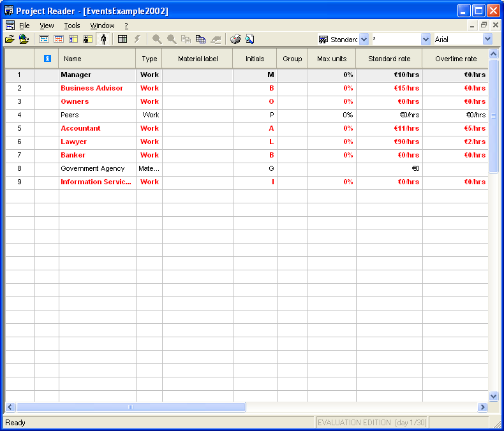Select the Owners name cell

click(x=97, y=102)
